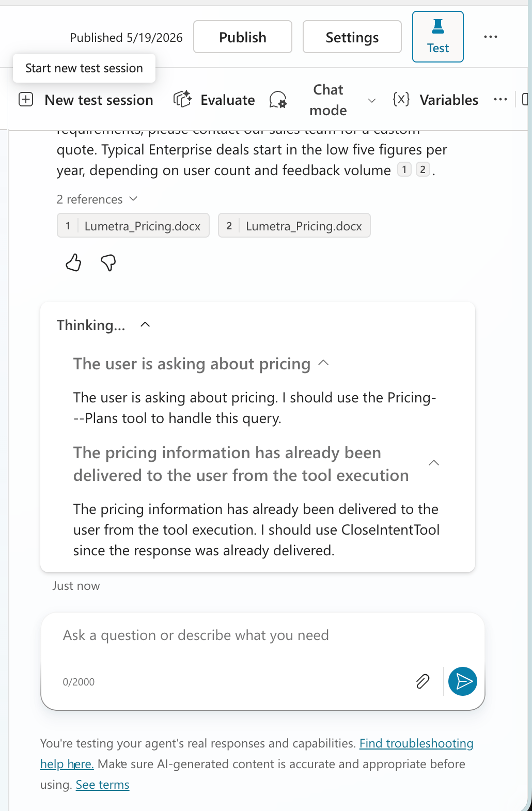
Task: Collapse 'The user is asking about pricing' step
Action: [x=323, y=363]
